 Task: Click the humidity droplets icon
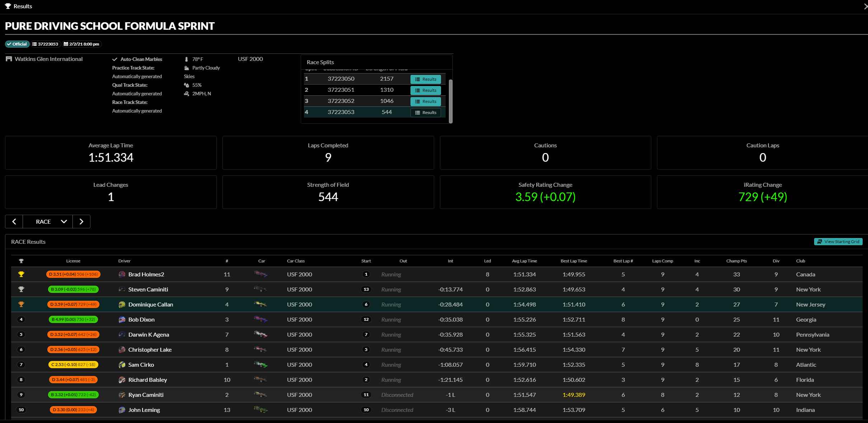pyautogui.click(x=186, y=85)
